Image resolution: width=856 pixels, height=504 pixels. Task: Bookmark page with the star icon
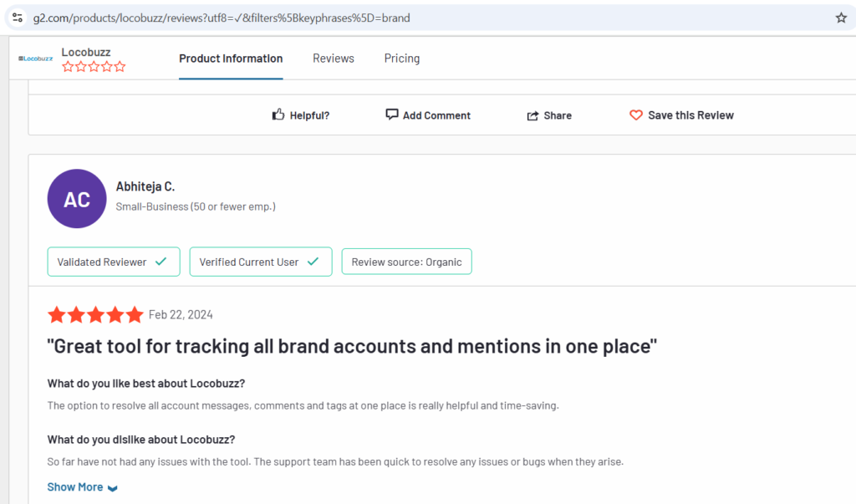[x=841, y=18]
